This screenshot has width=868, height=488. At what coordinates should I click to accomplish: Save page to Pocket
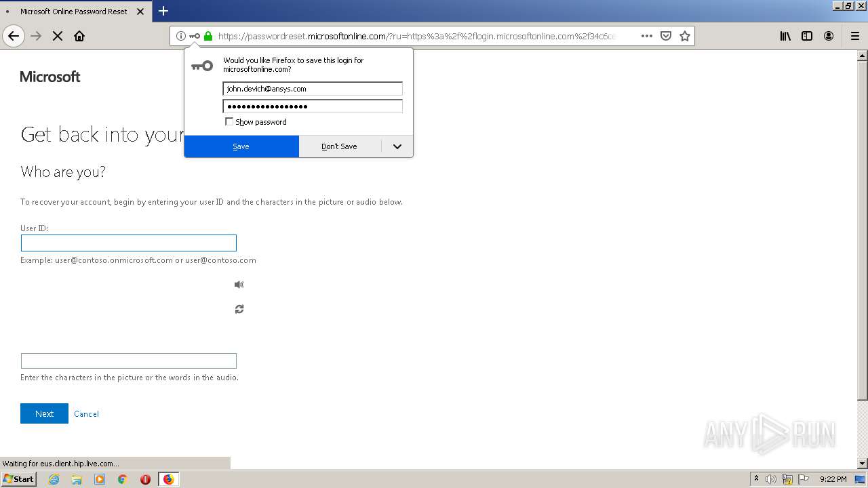click(666, 36)
